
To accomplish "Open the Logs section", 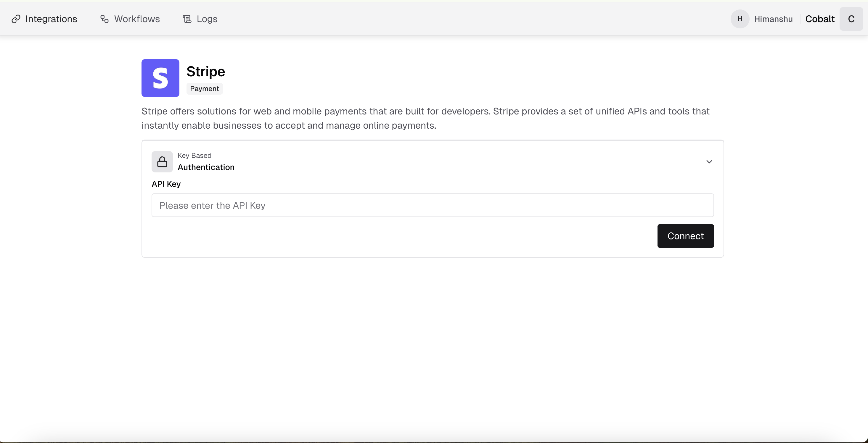I will point(207,19).
